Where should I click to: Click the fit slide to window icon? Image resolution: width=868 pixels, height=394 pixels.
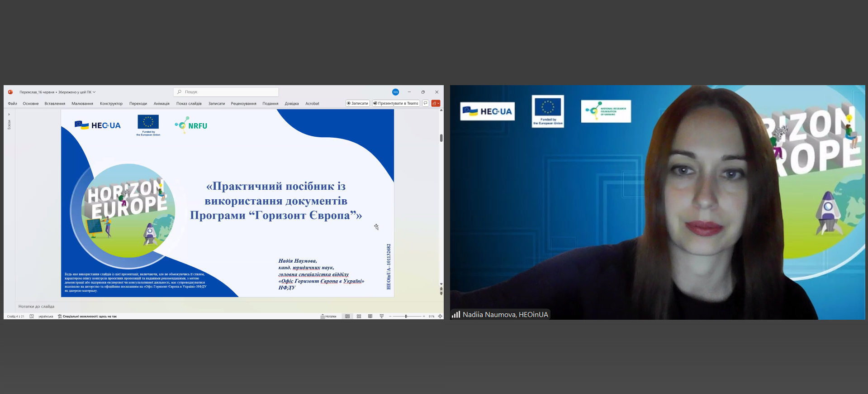[440, 316]
